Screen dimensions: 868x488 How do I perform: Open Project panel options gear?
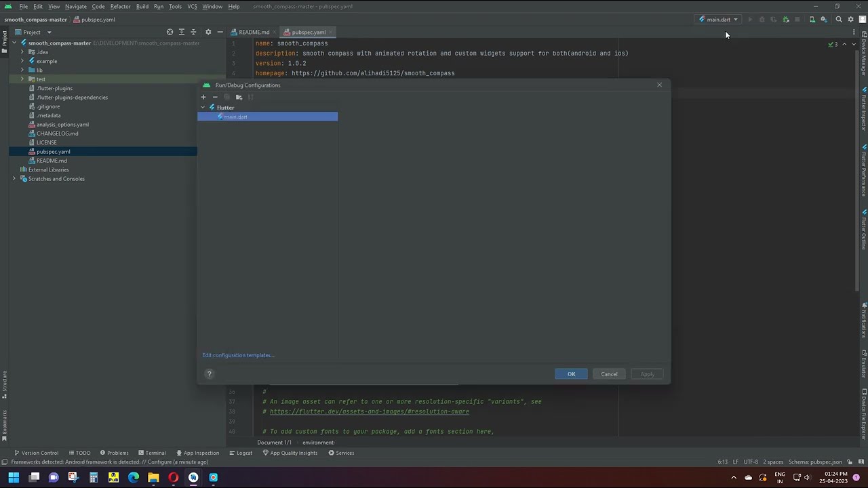208,32
